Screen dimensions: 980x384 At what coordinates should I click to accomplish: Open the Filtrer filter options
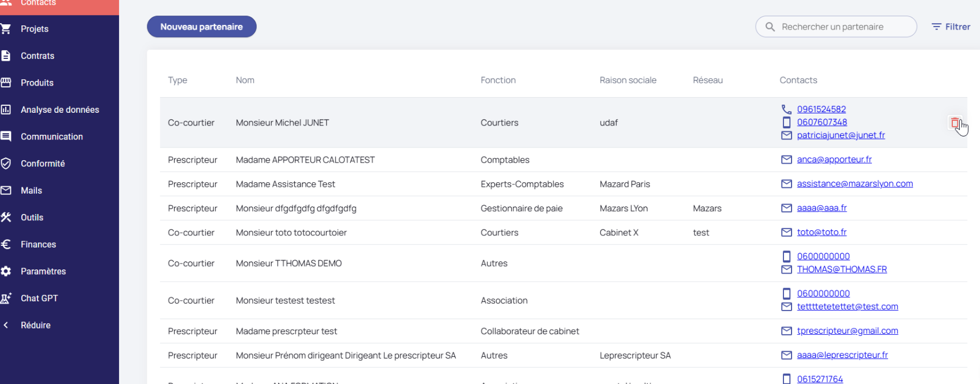pos(951,27)
